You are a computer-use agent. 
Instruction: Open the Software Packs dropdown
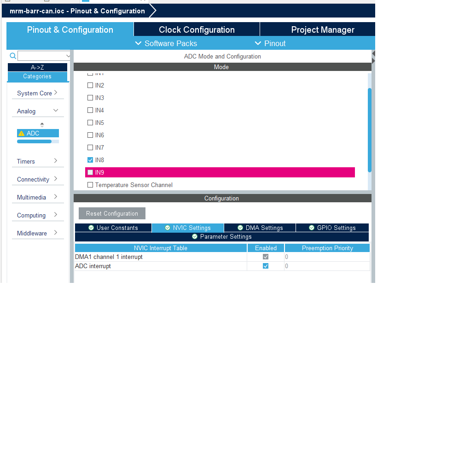(x=166, y=43)
